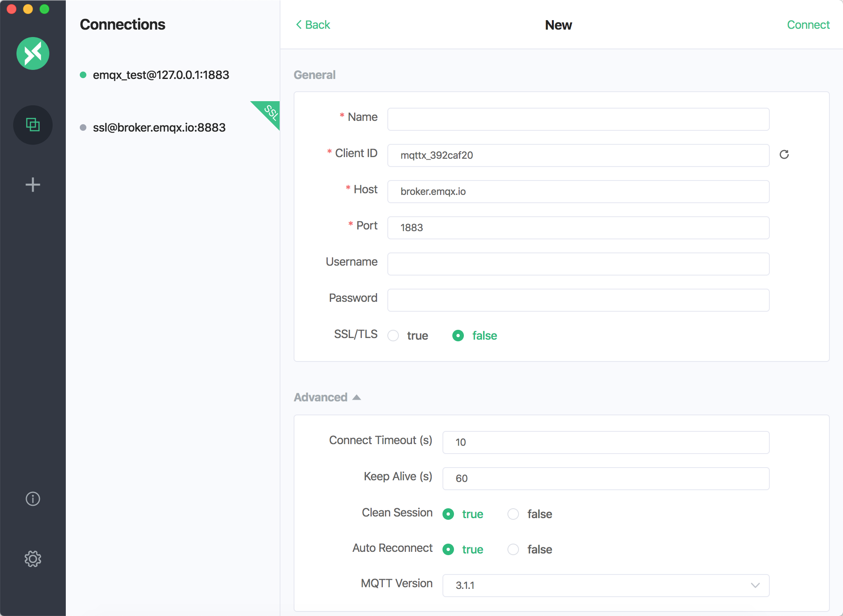Select the connections panel icon in sidebar
The width and height of the screenshot is (843, 616).
point(33,125)
